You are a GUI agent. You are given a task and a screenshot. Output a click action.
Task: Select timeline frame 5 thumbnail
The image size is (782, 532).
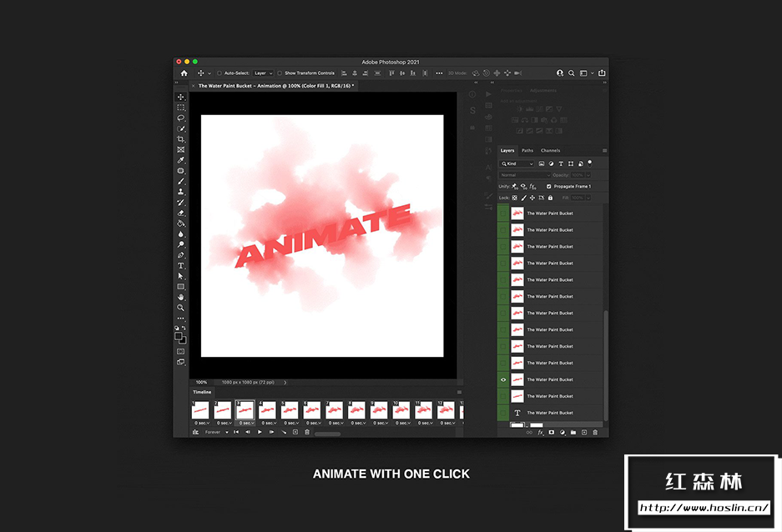pos(290,410)
